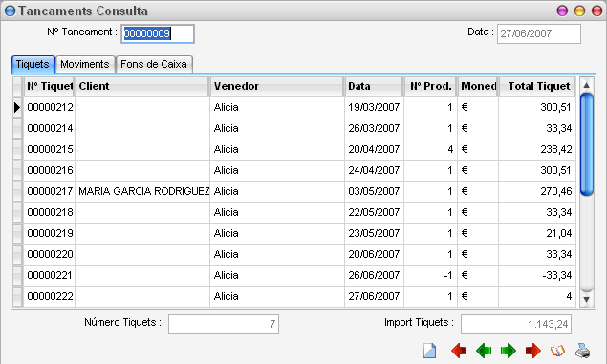Click the new blank document icon
Screen dimensions: 607x364
click(429, 351)
